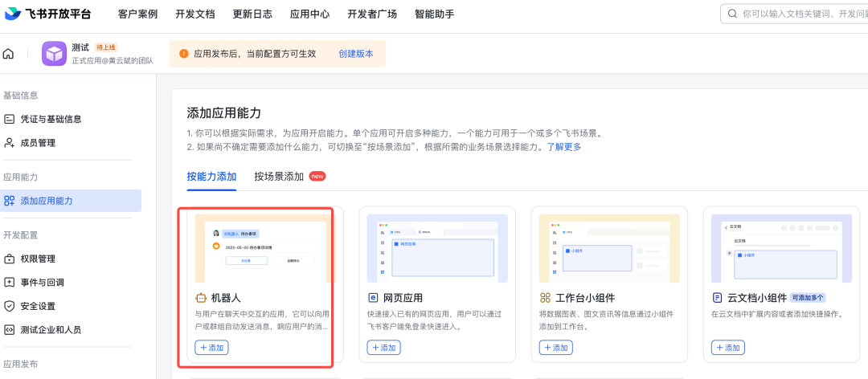868x379 pixels.
Task: Click the search magnifier icon
Action: point(732,14)
